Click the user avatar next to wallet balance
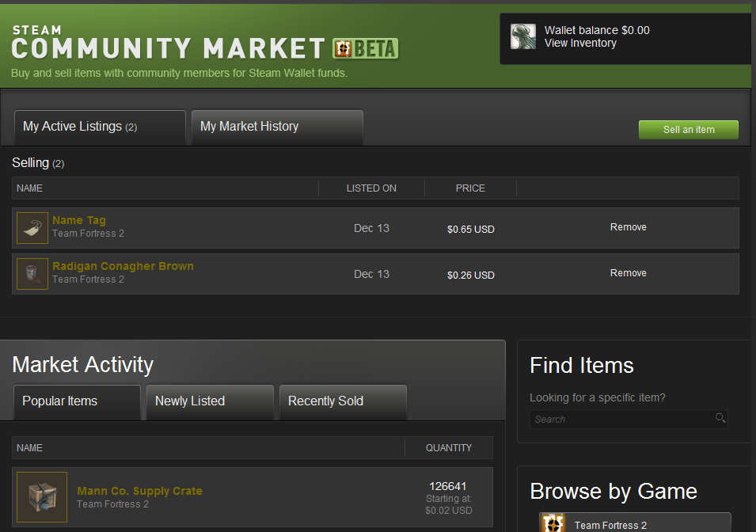The width and height of the screenshot is (756, 532). pos(523,36)
